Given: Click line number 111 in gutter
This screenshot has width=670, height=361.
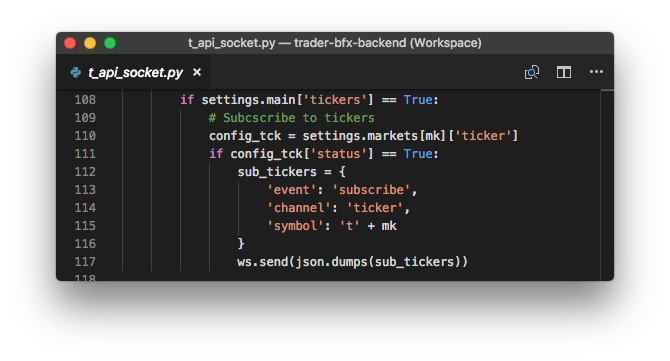Looking at the screenshot, I should [x=85, y=153].
